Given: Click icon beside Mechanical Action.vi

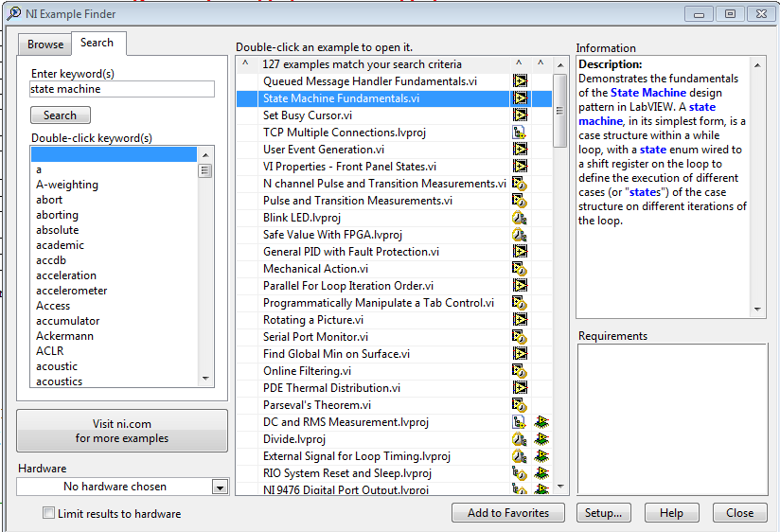Looking at the screenshot, I should click(x=520, y=269).
